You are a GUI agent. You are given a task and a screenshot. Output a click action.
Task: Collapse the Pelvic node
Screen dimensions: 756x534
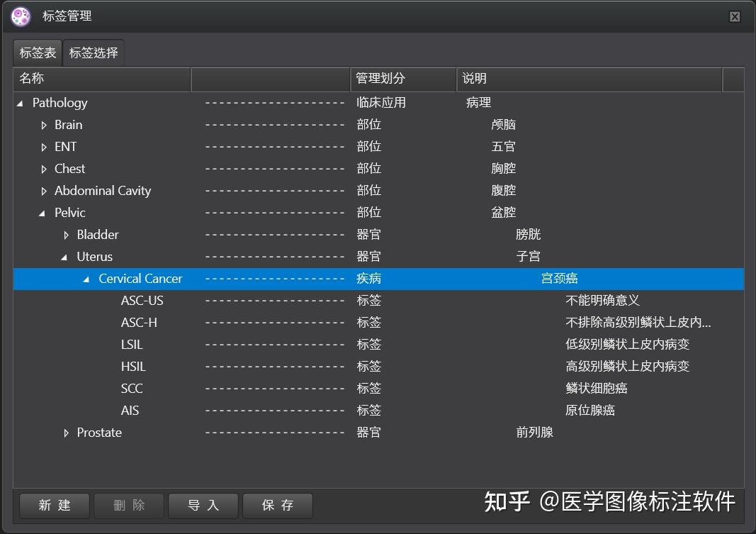pos(44,213)
